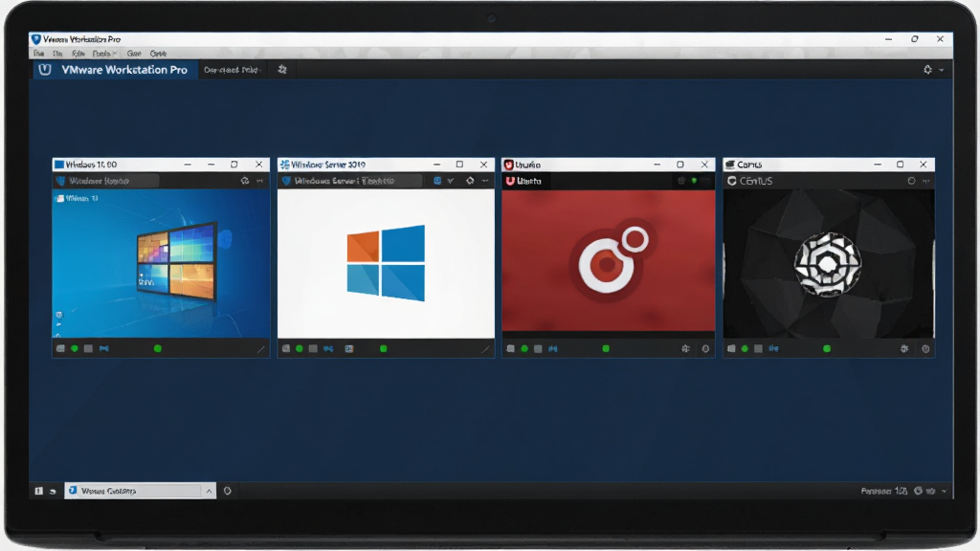The height and width of the screenshot is (551, 980).
Task: Click the circle icon in the CentOS VM toolbar
Action: (911, 181)
